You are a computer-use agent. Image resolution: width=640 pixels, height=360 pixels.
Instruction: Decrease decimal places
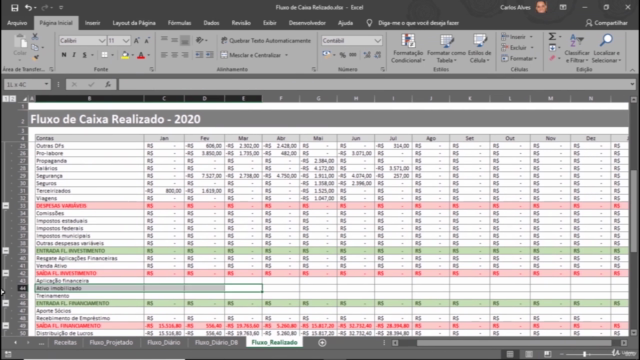378,55
